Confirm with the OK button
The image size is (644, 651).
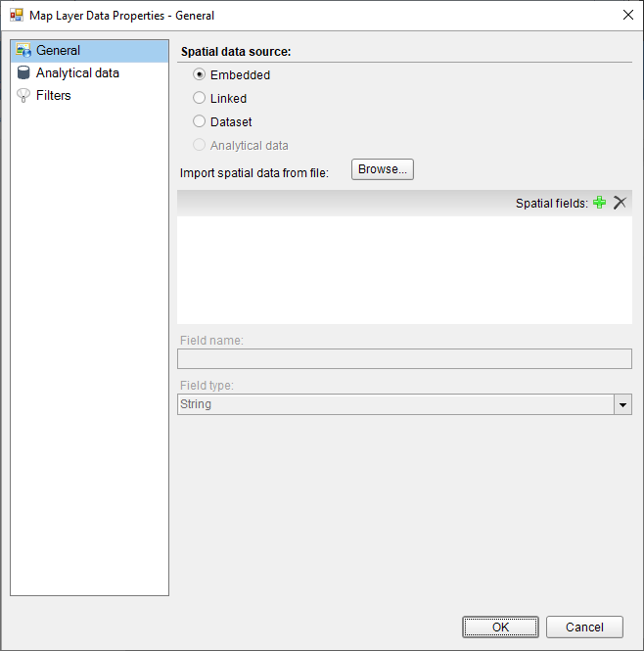pos(500,627)
